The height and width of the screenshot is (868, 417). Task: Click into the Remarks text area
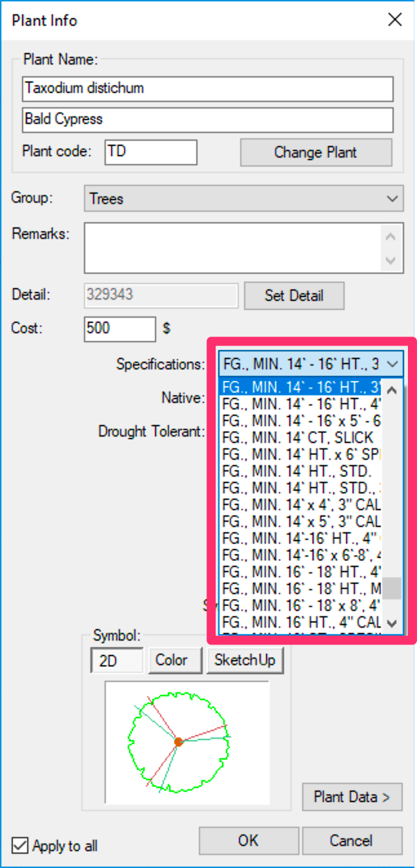(x=232, y=248)
